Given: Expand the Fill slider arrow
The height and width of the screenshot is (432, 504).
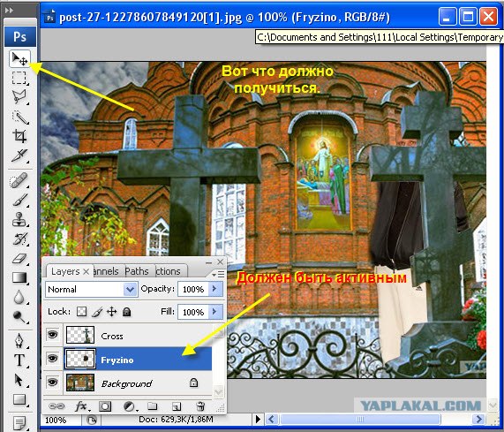Looking at the screenshot, I should 215,311.
